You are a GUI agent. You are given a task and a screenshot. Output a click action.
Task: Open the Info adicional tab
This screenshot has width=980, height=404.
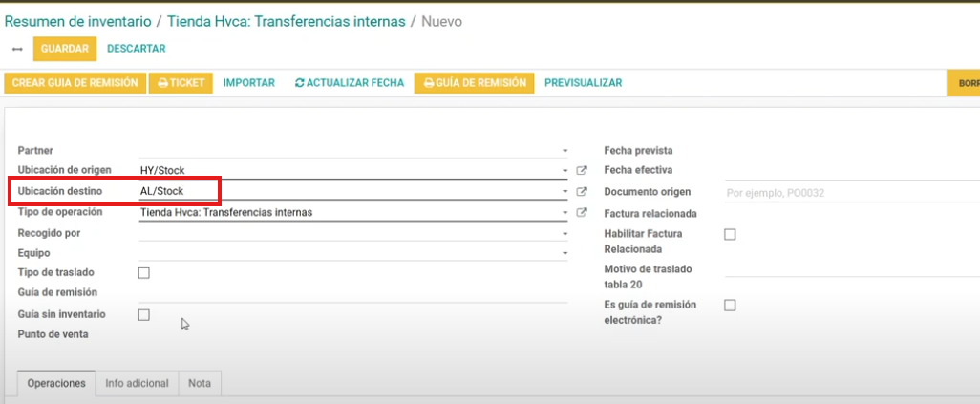[x=137, y=383]
